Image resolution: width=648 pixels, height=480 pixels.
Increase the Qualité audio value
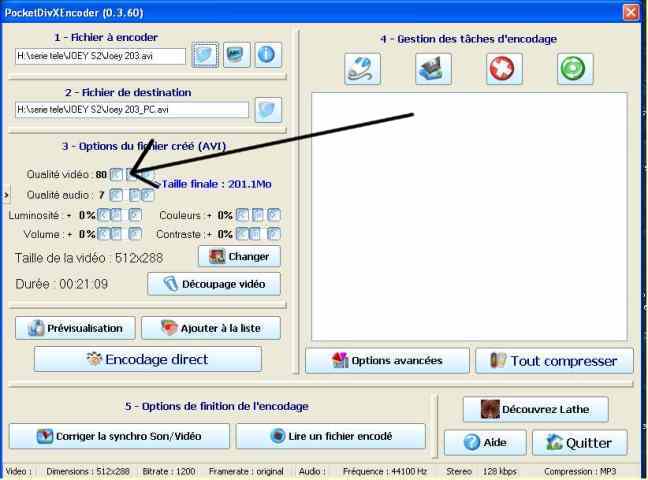pyautogui.click(x=148, y=195)
